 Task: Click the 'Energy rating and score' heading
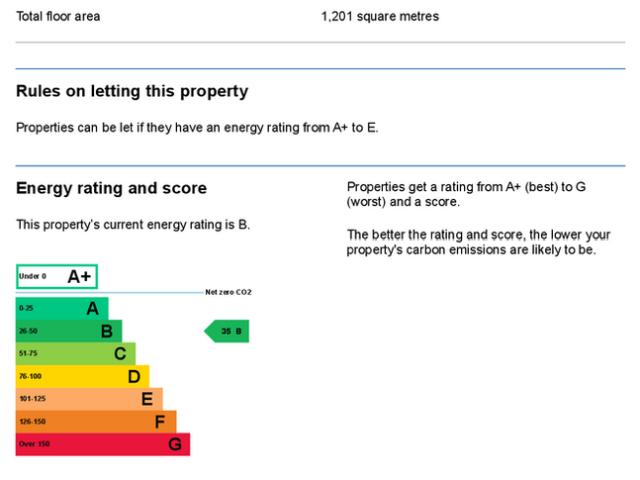pyautogui.click(x=112, y=188)
